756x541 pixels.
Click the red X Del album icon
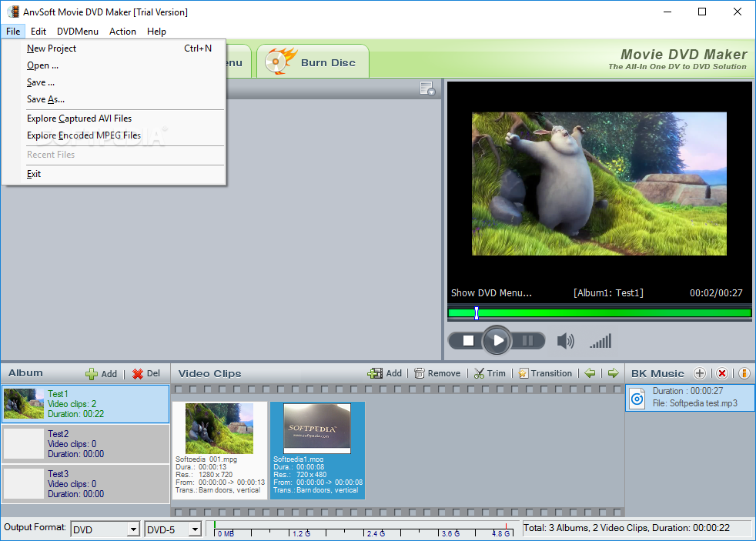point(138,374)
